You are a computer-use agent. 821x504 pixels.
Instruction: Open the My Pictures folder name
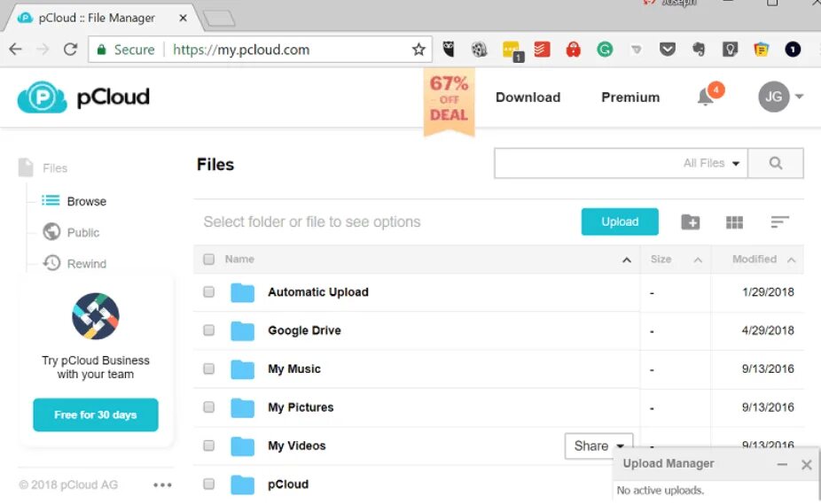[301, 407]
